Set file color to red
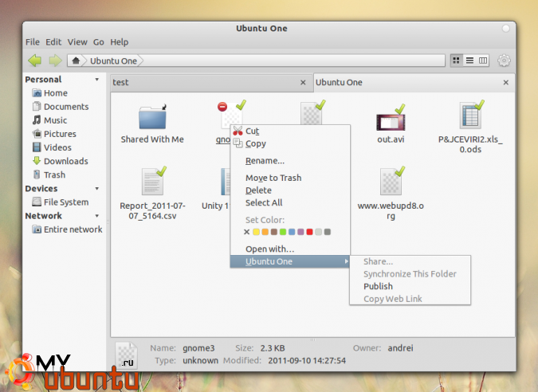The image size is (538, 392). [x=309, y=232]
